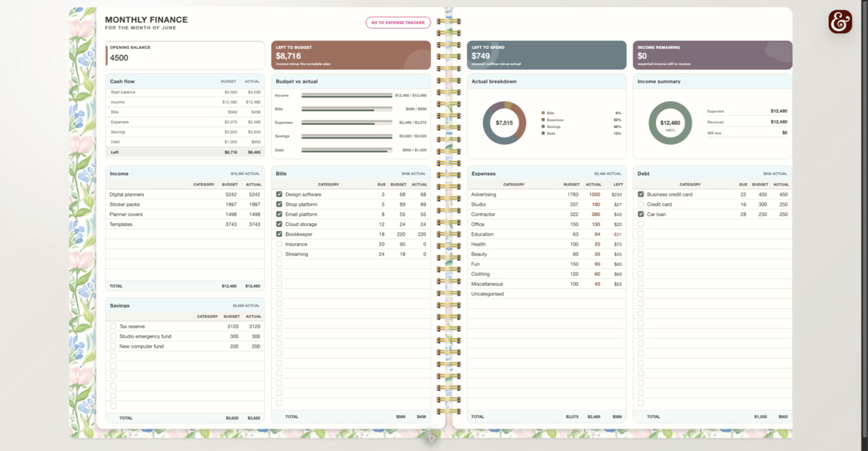
Task: Click the Office expense category
Action: [x=477, y=224]
